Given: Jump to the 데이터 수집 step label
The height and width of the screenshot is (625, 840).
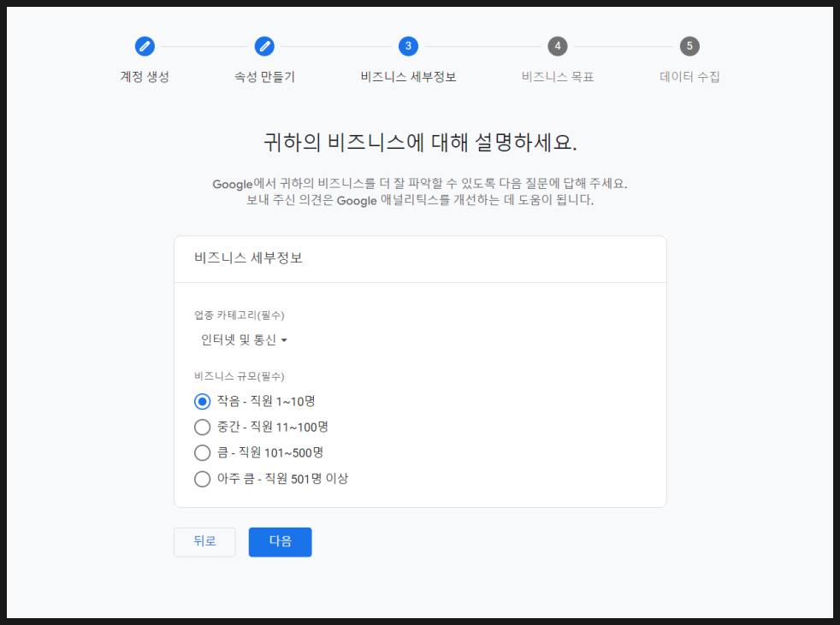Looking at the screenshot, I should [689, 77].
